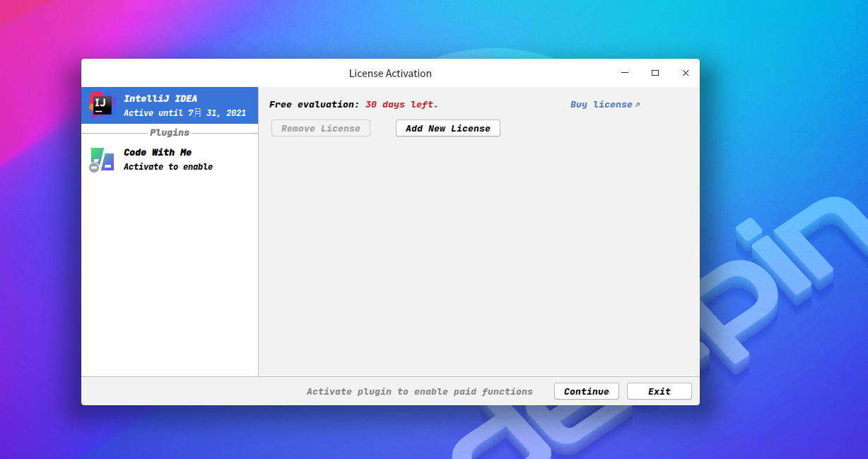868x459 pixels.
Task: Click the Add New License button
Action: point(448,128)
